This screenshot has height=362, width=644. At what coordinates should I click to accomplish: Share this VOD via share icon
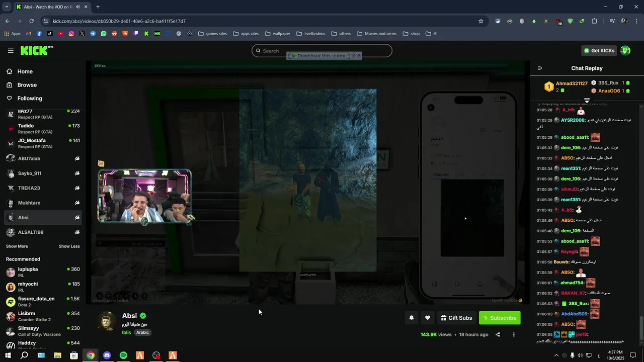coord(498,335)
